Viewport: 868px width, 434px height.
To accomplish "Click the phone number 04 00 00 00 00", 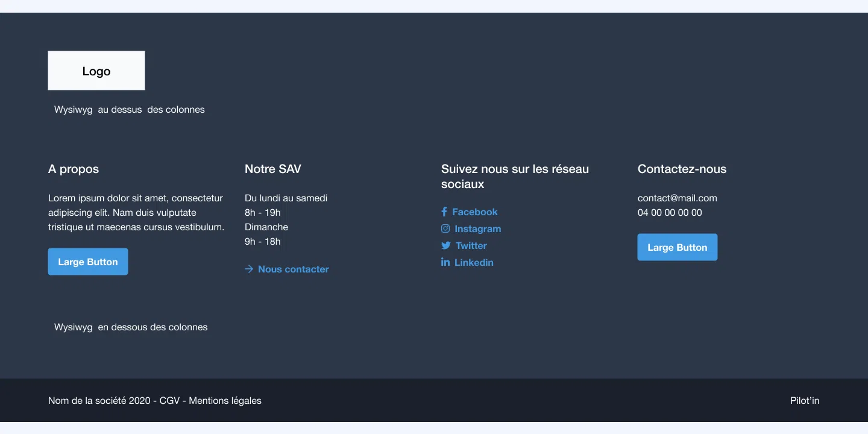I will point(670,213).
